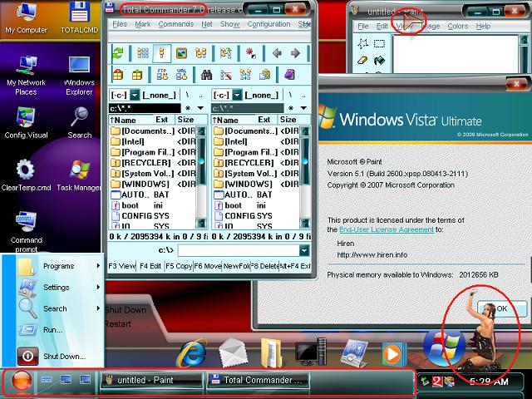The image size is (532, 399).
Task: Open the TOTALCMD desktop icon
Action: click(x=80, y=17)
